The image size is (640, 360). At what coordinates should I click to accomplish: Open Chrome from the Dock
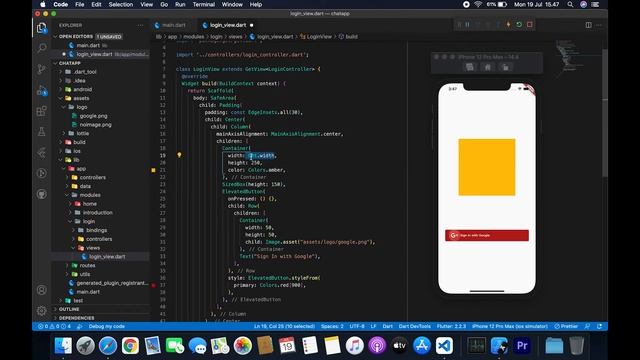pyautogui.click(x=130, y=346)
